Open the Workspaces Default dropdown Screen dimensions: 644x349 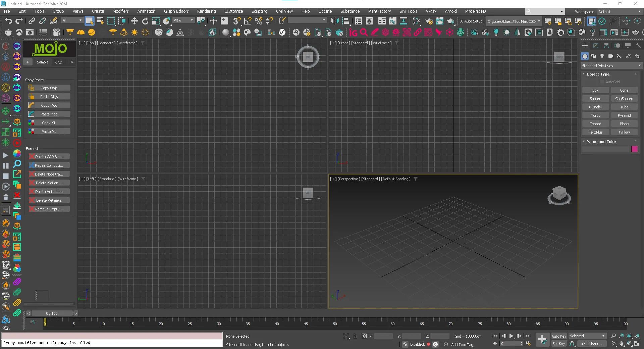[x=619, y=11]
